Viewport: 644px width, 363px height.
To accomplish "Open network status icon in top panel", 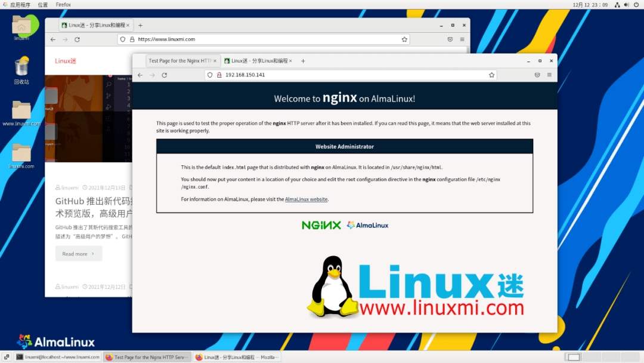I will coord(617,5).
